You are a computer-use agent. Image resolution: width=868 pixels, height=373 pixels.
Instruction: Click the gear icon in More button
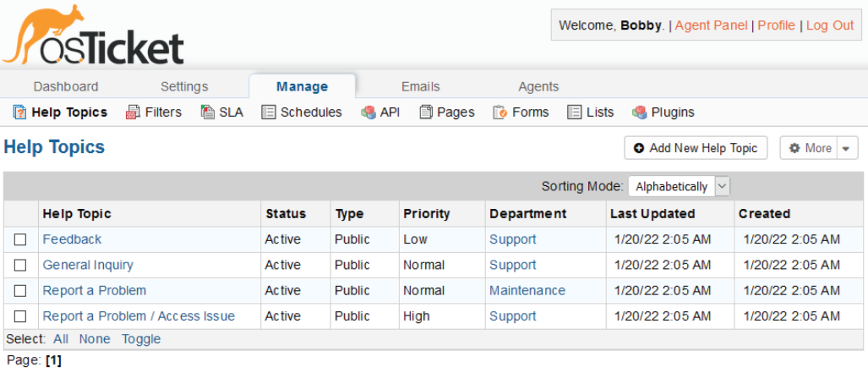[794, 148]
